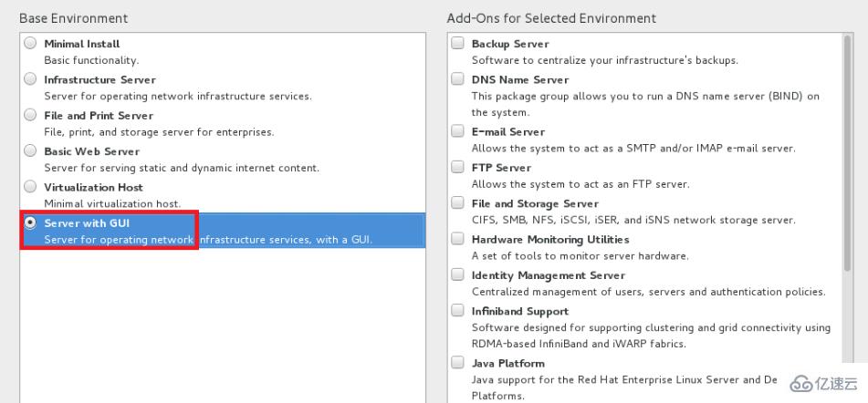Select the Infrastructure Server radio button
The height and width of the screenshot is (403, 868).
[x=31, y=79]
